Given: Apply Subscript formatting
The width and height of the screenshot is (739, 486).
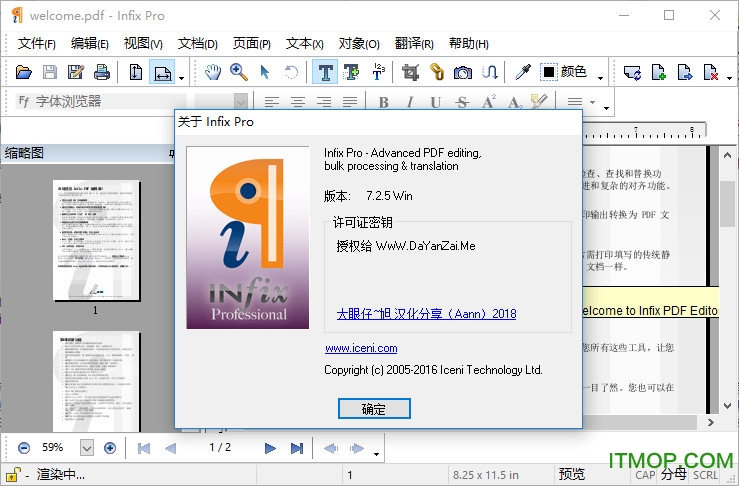Looking at the screenshot, I should (514, 101).
